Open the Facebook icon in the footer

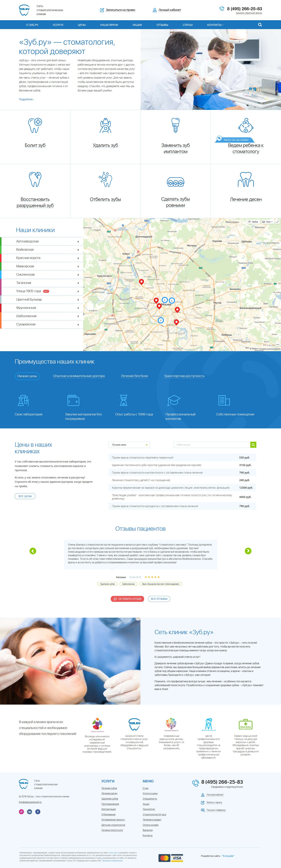tap(38, 812)
